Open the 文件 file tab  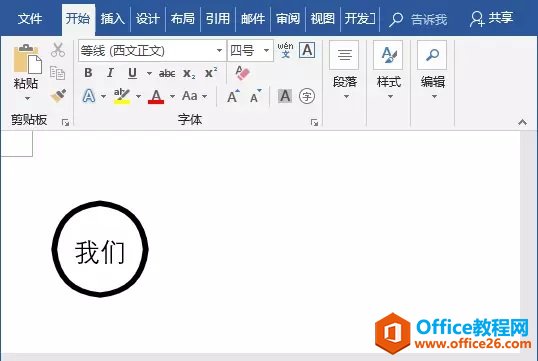point(30,18)
